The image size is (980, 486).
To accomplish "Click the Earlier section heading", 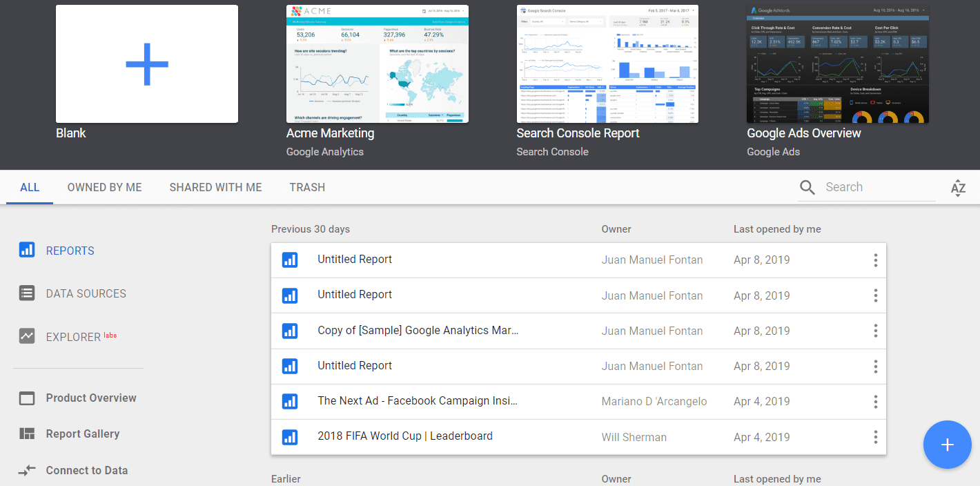I will 286,478.
